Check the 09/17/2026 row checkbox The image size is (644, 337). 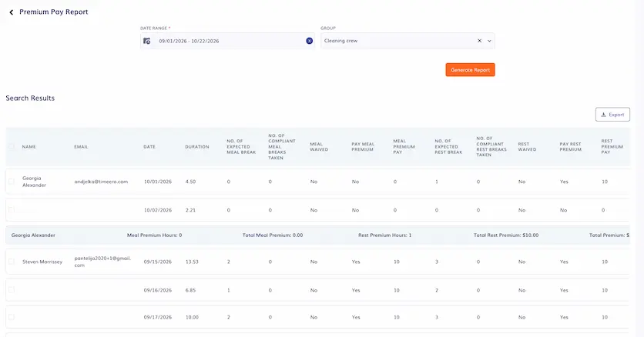12,317
